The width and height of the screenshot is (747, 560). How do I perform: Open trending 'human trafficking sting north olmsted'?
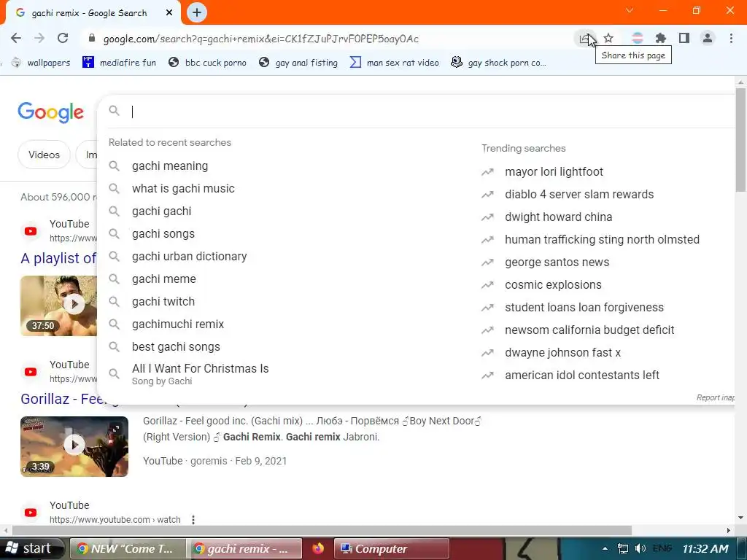pos(602,239)
